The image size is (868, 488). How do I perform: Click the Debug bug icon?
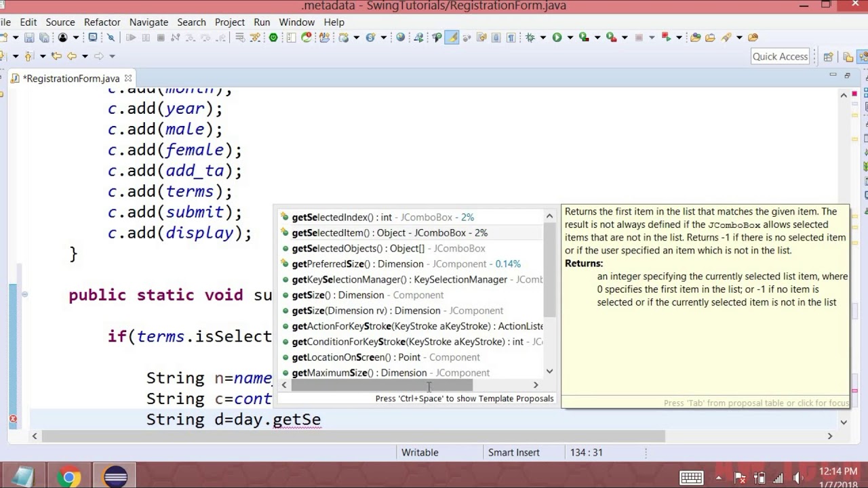(530, 37)
